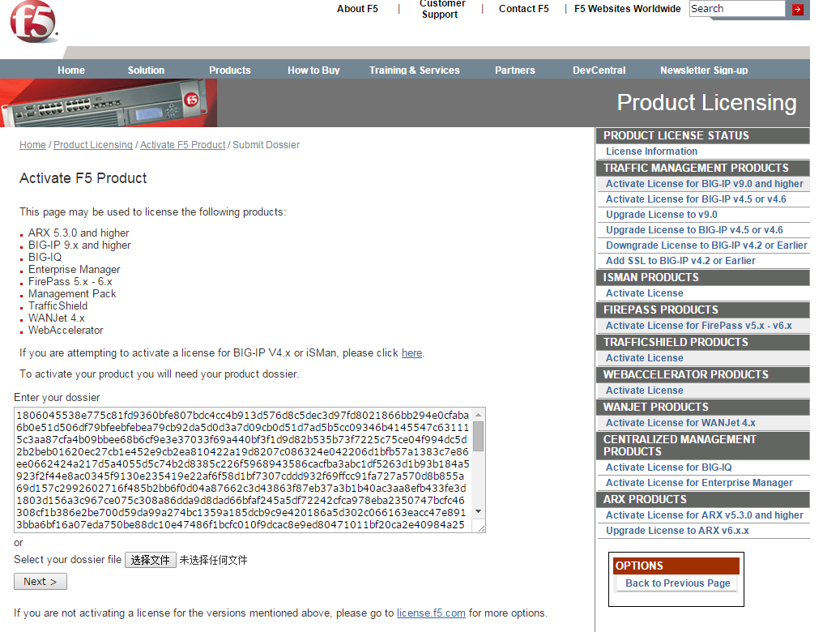This screenshot has width=840, height=632.
Task: Open the Solution navigation menu
Action: coord(146,70)
